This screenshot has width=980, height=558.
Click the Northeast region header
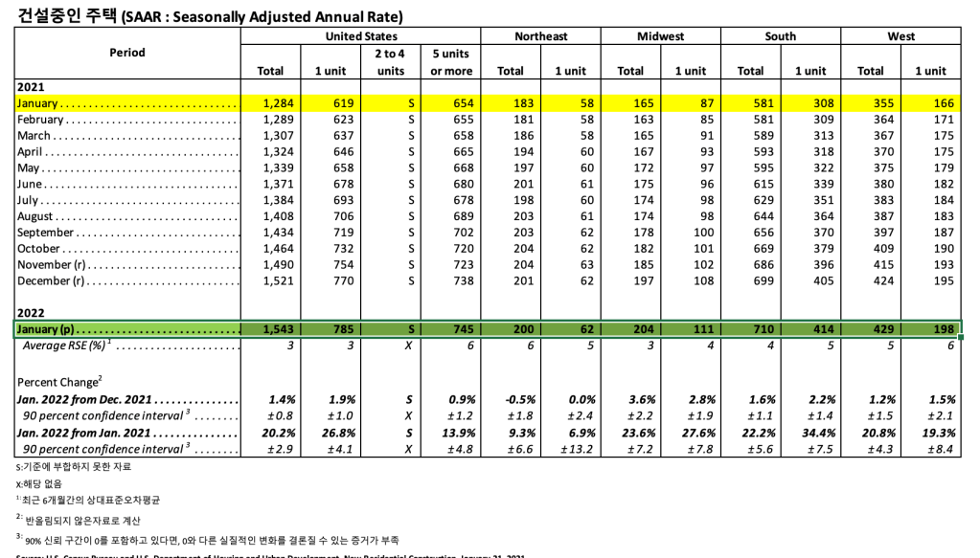point(540,36)
